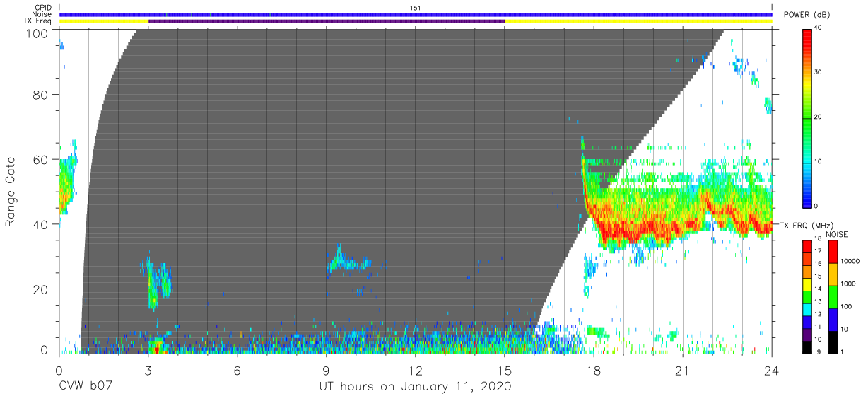
Task: Click the x-axis tick label '21'
Action: 683,371
